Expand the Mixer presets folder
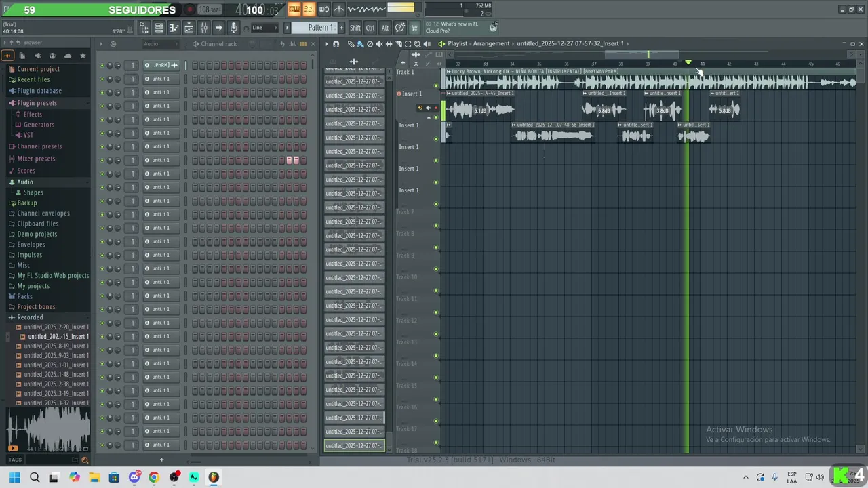The width and height of the screenshot is (868, 488). 36,159
